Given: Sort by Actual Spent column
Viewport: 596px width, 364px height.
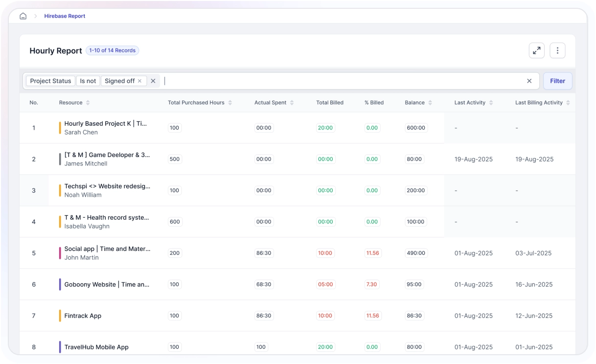Looking at the screenshot, I should tap(292, 103).
